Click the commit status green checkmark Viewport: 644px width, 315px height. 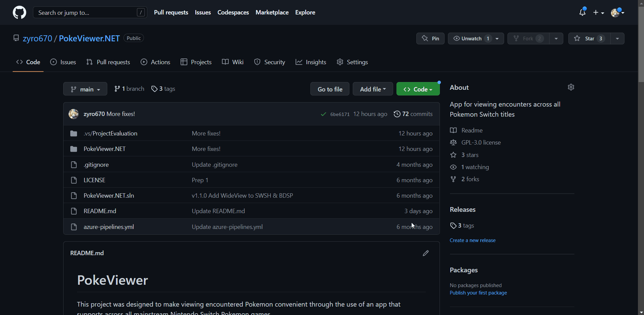[324, 114]
